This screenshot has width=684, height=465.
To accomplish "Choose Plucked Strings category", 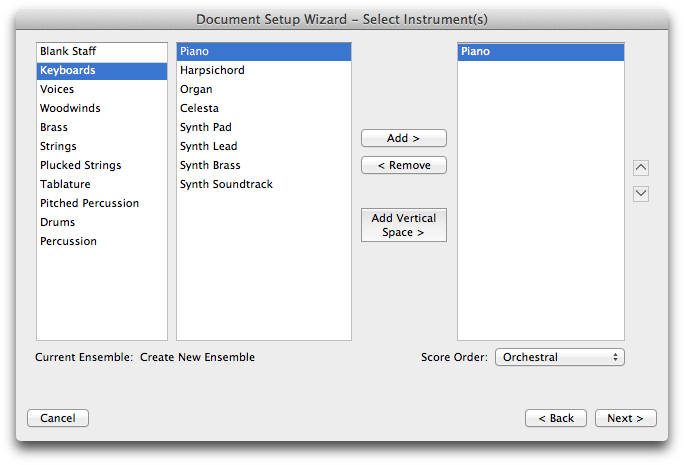I will coord(102,165).
